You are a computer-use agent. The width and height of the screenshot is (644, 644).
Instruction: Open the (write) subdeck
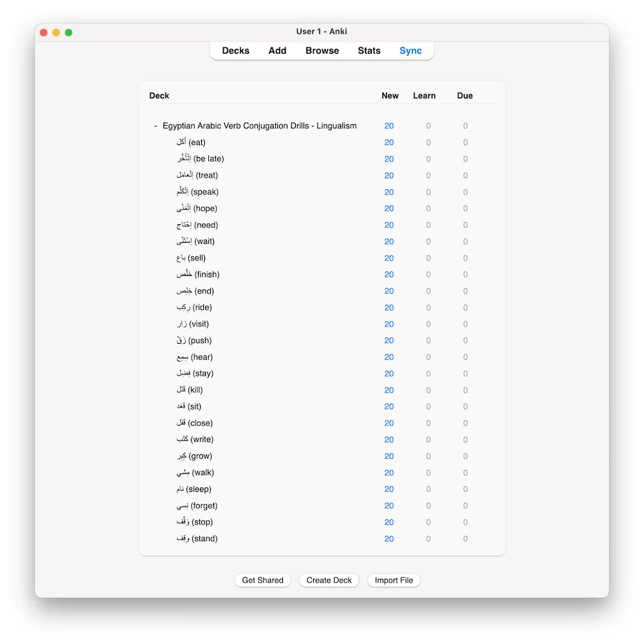point(195,439)
